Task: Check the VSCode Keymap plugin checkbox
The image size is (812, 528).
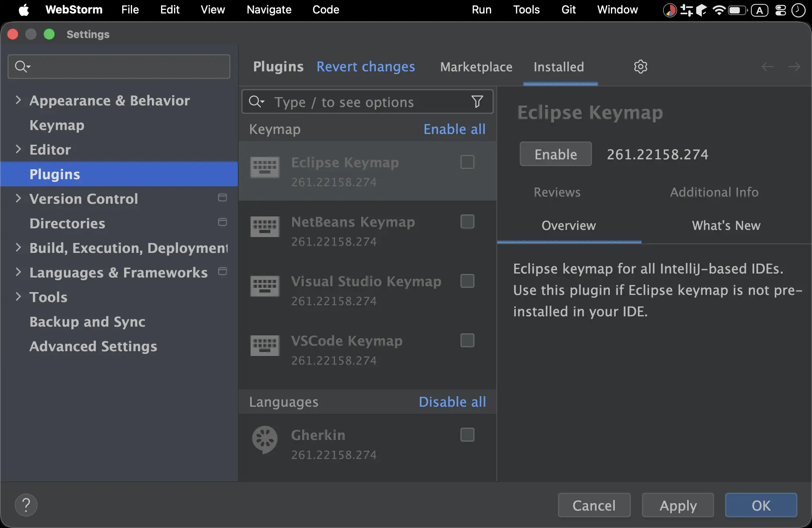Action: click(x=467, y=341)
